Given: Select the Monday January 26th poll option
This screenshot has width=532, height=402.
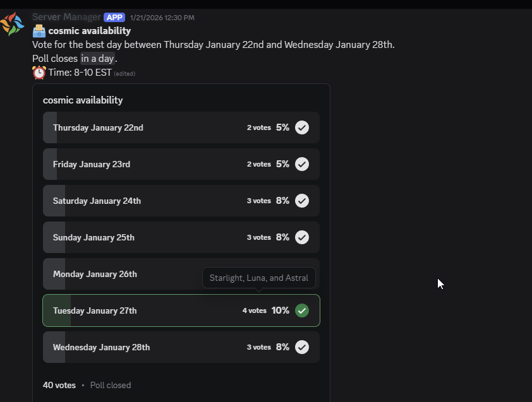Looking at the screenshot, I should (x=95, y=275).
